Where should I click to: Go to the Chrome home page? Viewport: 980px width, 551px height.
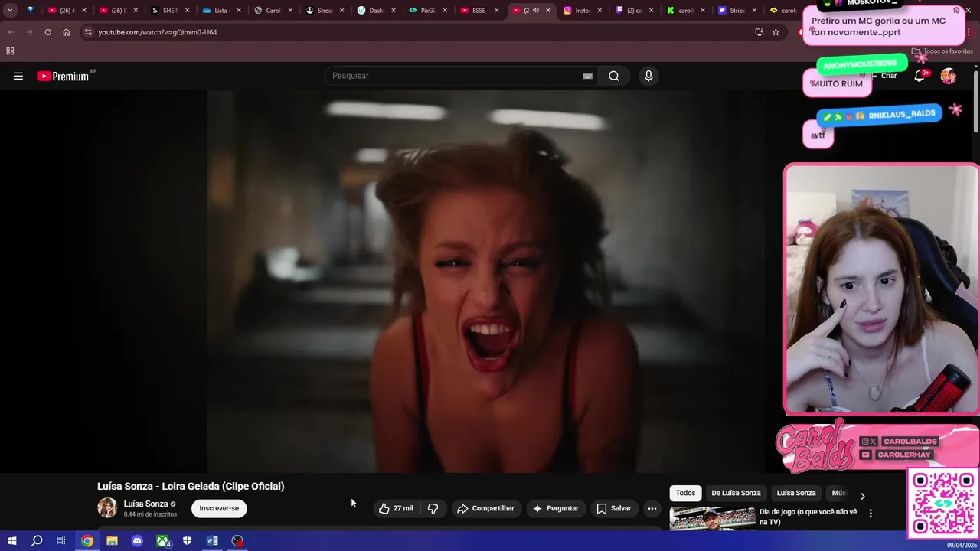click(x=66, y=32)
